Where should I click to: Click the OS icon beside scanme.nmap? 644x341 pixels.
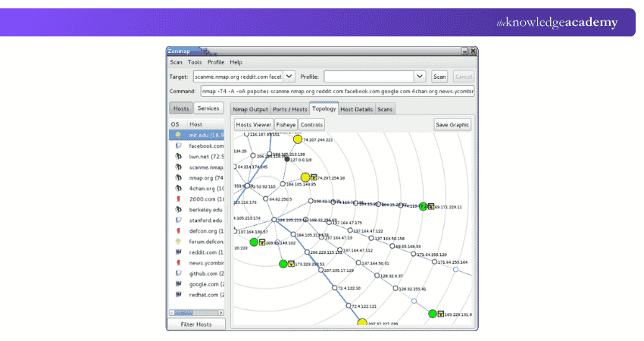pos(178,167)
